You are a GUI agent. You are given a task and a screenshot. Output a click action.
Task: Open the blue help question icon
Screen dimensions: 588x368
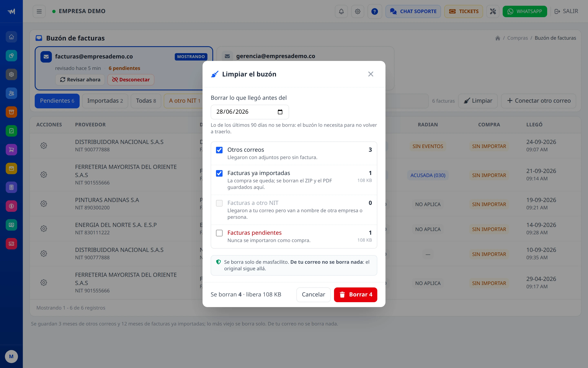click(x=375, y=11)
